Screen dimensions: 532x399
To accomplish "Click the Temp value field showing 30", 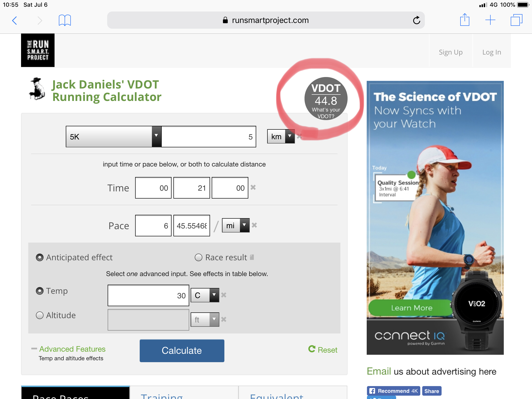I will (148, 295).
